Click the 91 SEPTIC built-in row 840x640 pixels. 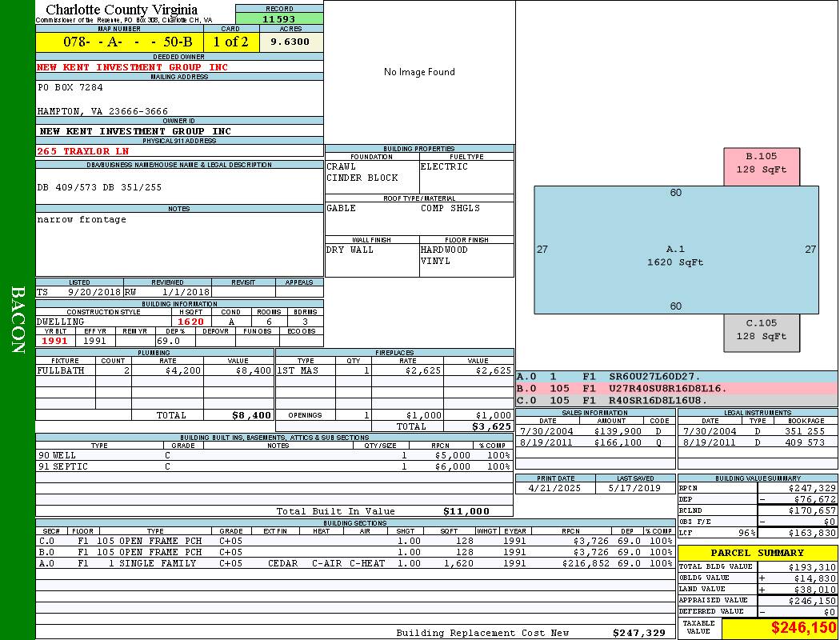[x=274, y=467]
